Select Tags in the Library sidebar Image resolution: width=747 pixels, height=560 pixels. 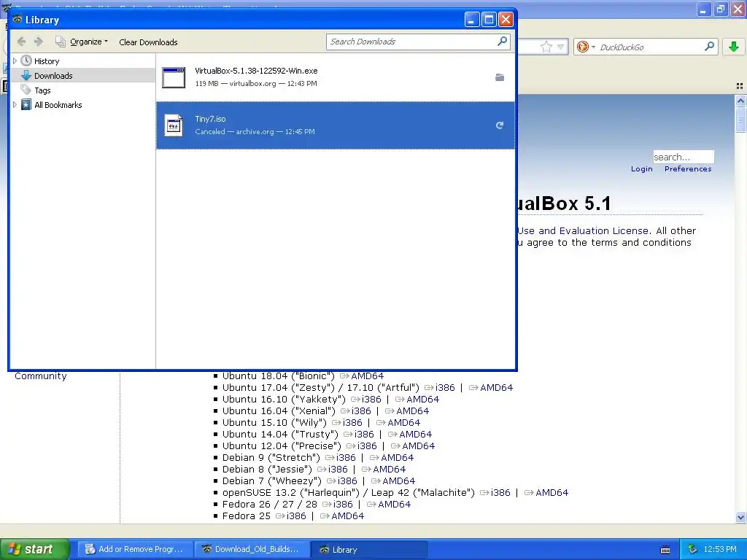[x=42, y=90]
